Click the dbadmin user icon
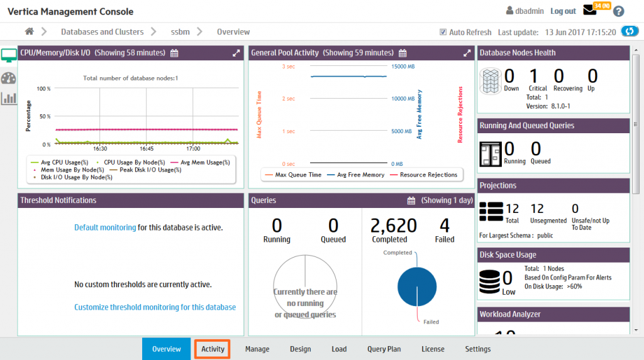Viewport: 644px width, 360px height. 509,11
